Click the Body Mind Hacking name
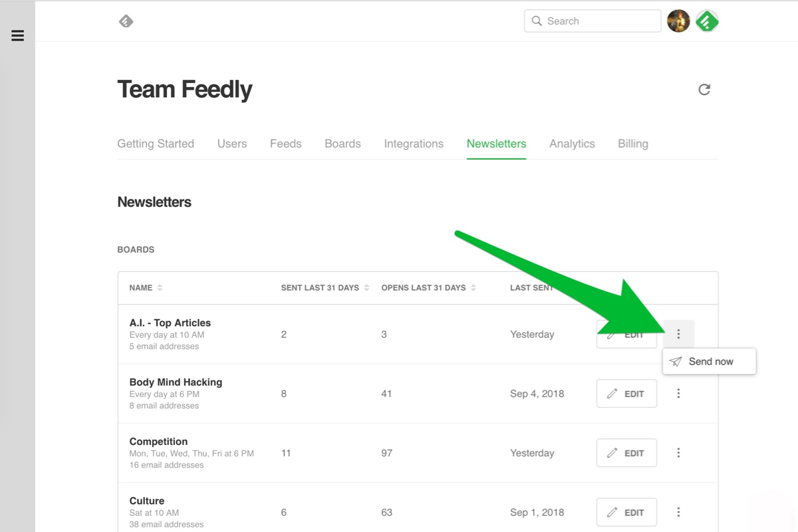 [x=176, y=382]
